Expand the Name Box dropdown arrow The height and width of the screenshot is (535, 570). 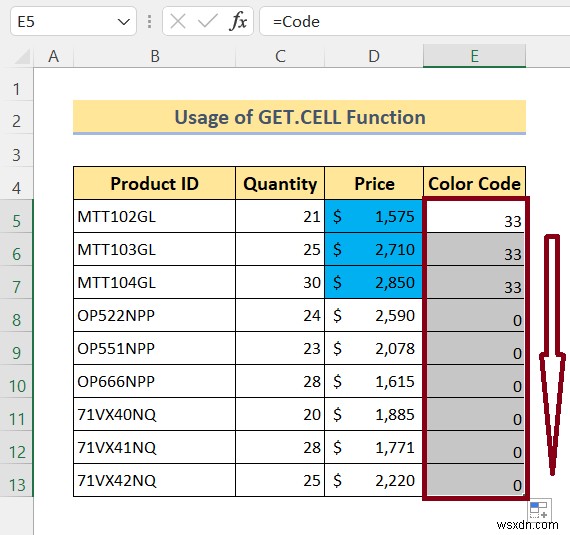tap(124, 22)
